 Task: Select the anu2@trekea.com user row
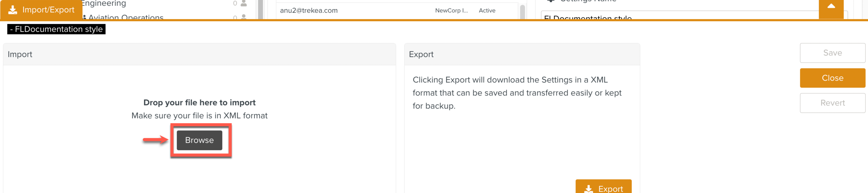[347, 10]
